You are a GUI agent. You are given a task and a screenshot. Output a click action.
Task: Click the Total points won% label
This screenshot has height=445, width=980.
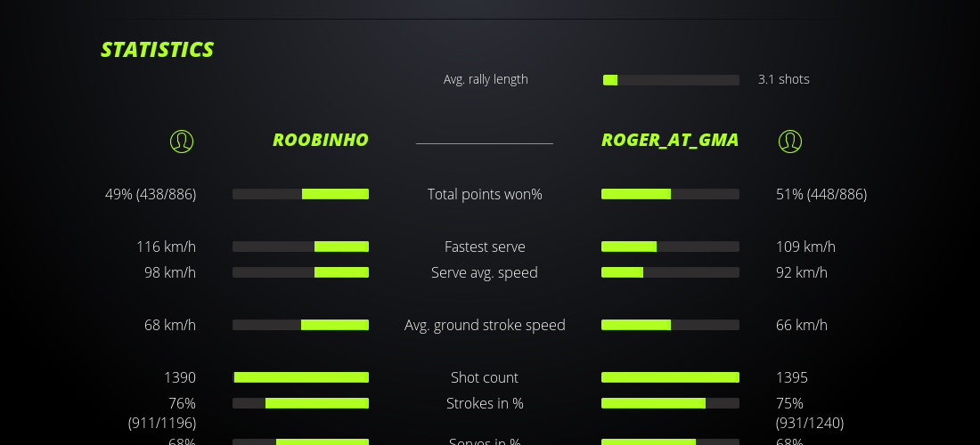point(485,194)
